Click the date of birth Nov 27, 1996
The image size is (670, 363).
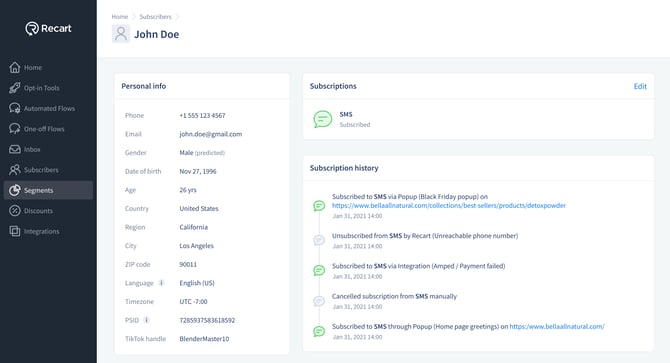198,171
